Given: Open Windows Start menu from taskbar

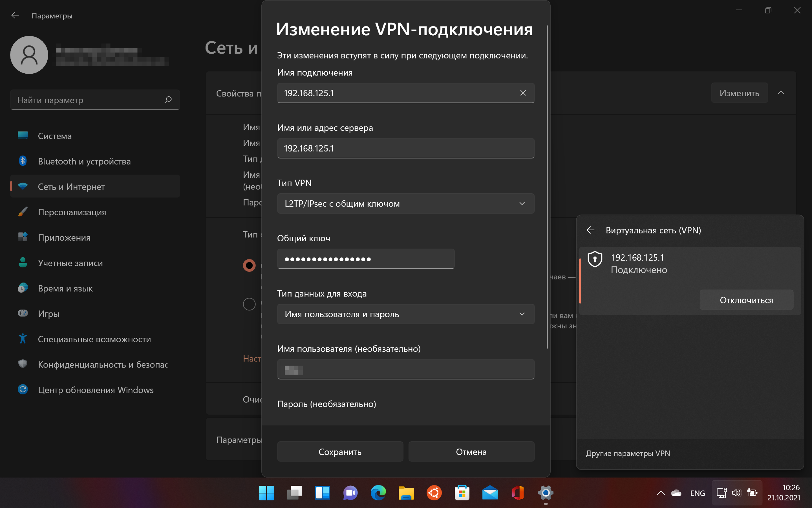Looking at the screenshot, I should point(266,492).
